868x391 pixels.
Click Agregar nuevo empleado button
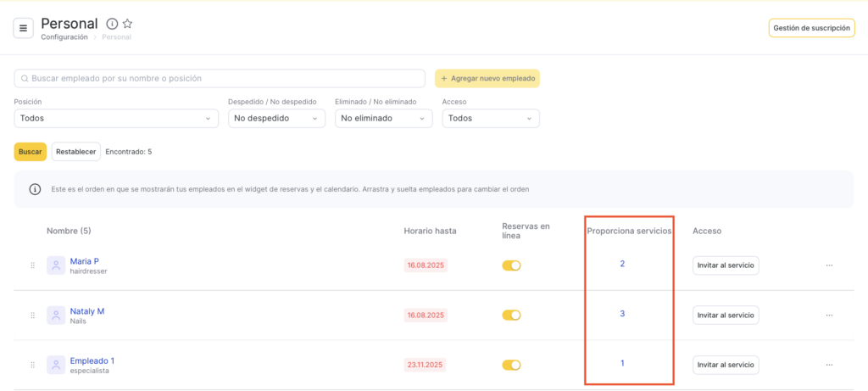click(487, 78)
